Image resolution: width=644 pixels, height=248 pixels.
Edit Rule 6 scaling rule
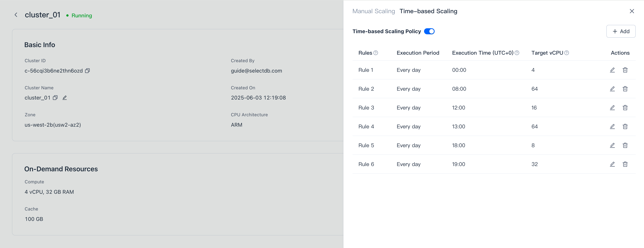point(612,164)
